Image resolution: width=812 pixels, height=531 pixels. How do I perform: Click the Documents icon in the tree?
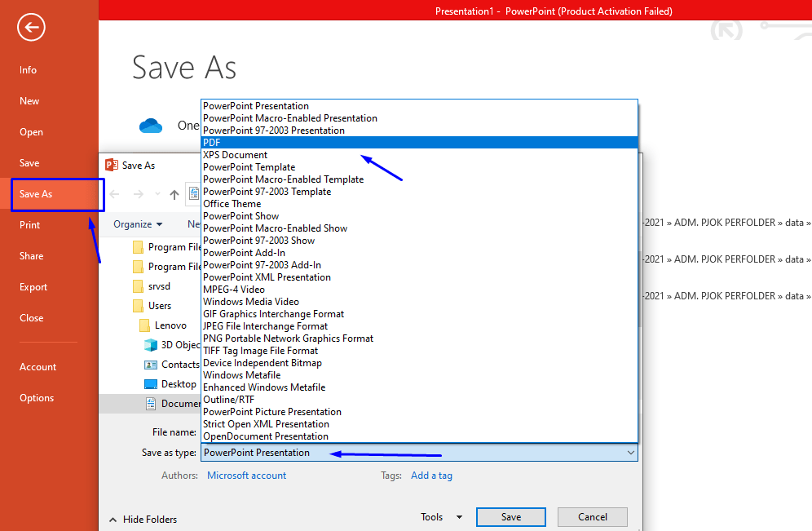pos(152,403)
